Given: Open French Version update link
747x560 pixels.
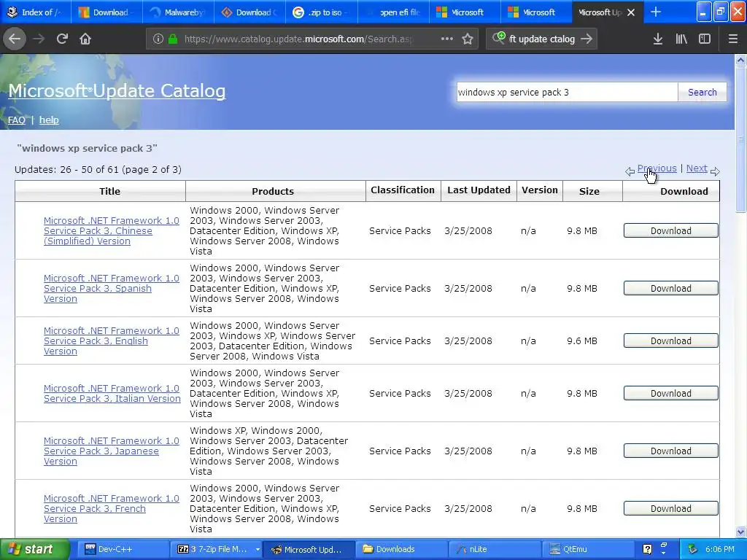Looking at the screenshot, I should [x=112, y=508].
